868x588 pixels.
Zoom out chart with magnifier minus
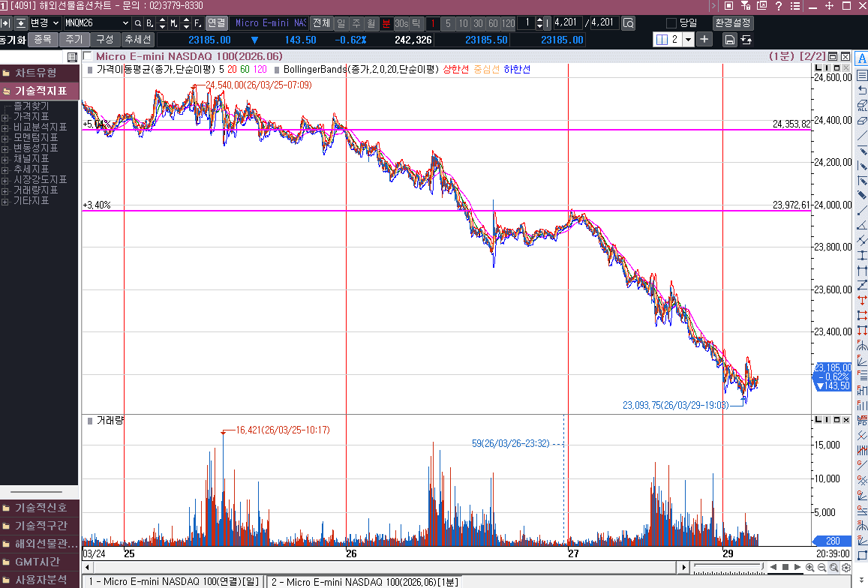coord(822,568)
